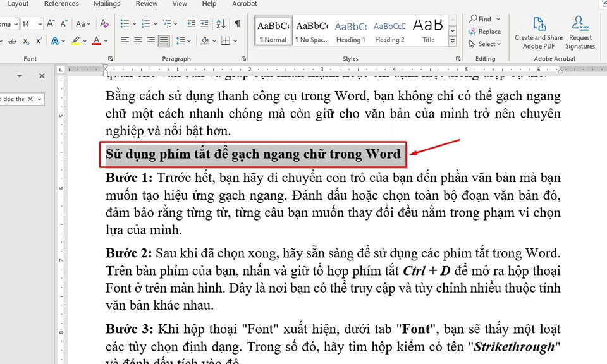Apply numbered list formatting
Viewport: 607px width, 364px height.
(145, 23)
